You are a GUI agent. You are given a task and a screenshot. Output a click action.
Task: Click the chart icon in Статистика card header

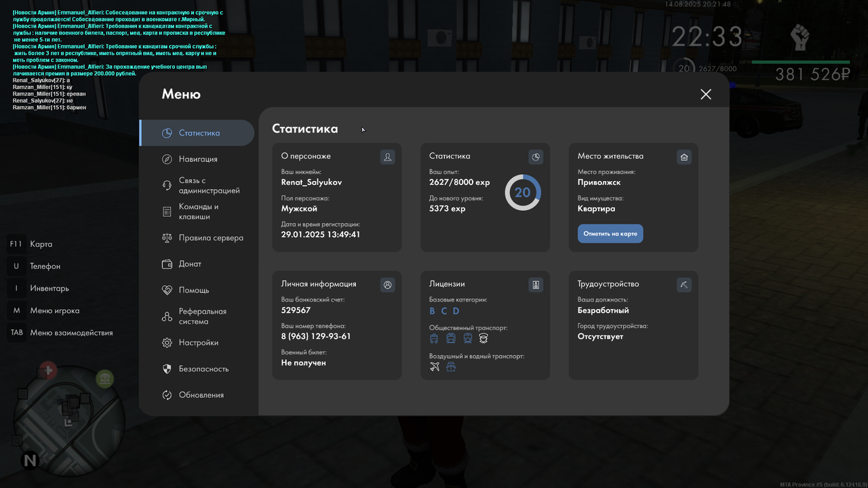pyautogui.click(x=536, y=157)
